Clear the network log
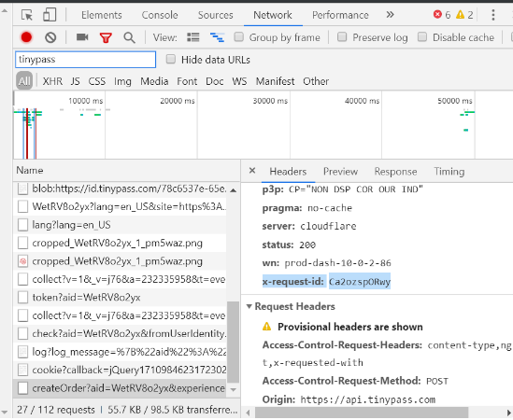 (50, 37)
